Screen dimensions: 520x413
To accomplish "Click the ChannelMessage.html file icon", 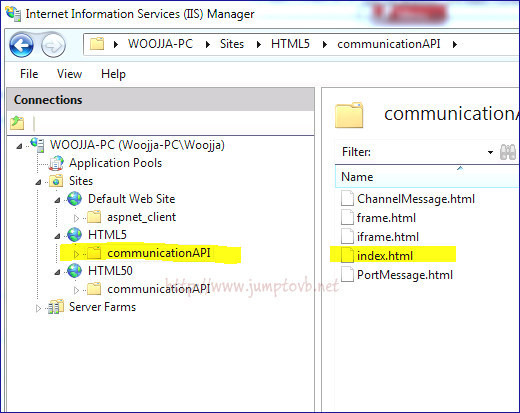I will pos(347,198).
